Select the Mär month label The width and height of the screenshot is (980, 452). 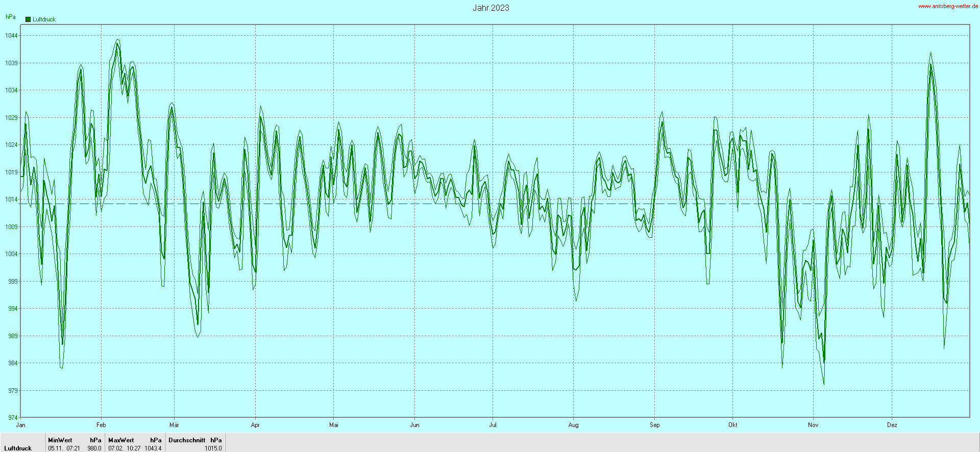coord(174,425)
